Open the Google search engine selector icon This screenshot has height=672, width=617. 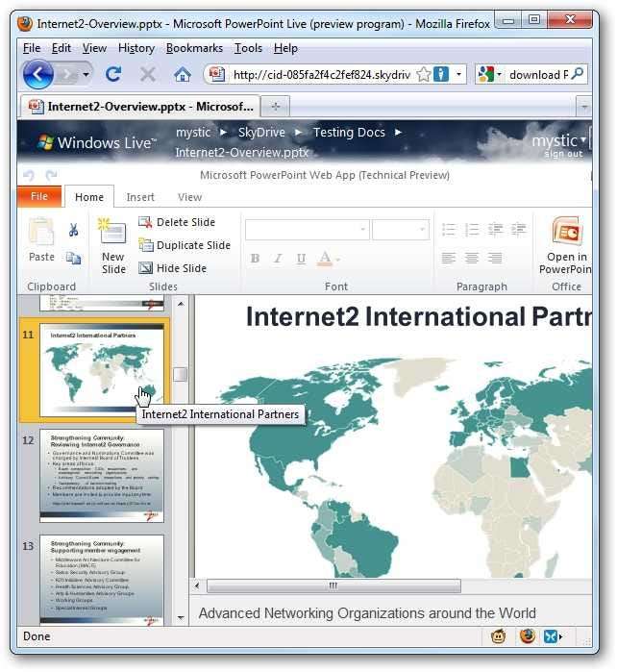coord(486,75)
